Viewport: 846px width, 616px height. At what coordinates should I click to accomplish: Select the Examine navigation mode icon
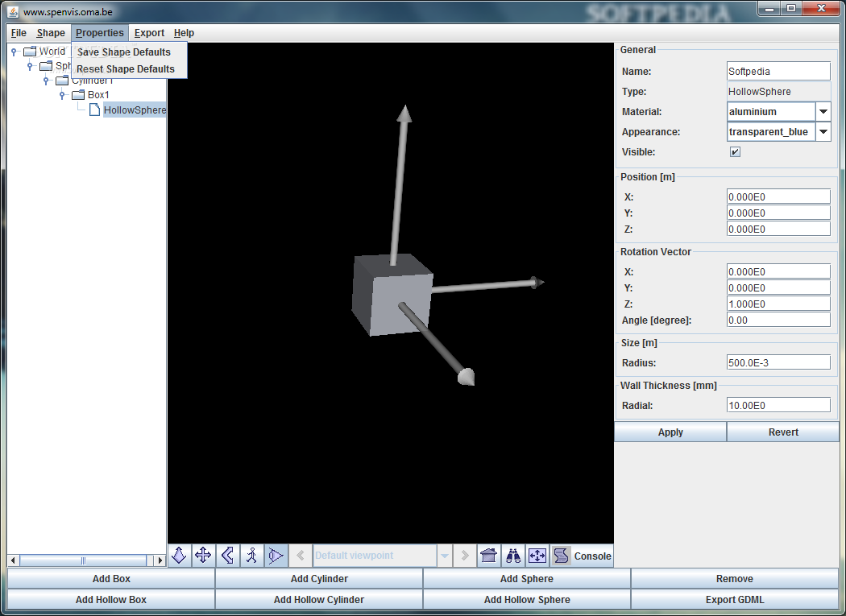tap(276, 555)
